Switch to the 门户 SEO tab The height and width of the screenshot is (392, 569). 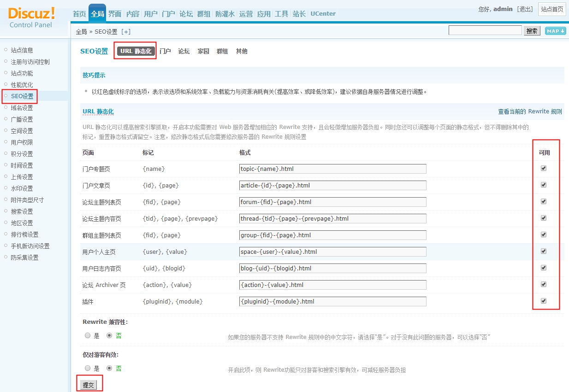click(x=165, y=51)
